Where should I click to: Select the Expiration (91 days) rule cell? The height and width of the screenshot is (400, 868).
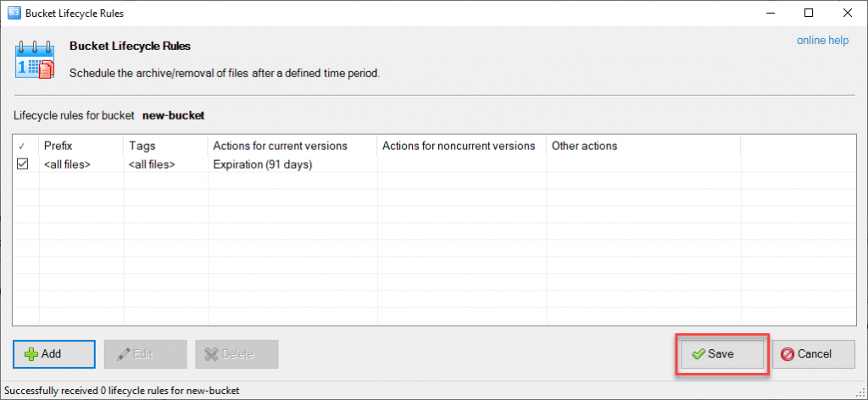pos(262,164)
